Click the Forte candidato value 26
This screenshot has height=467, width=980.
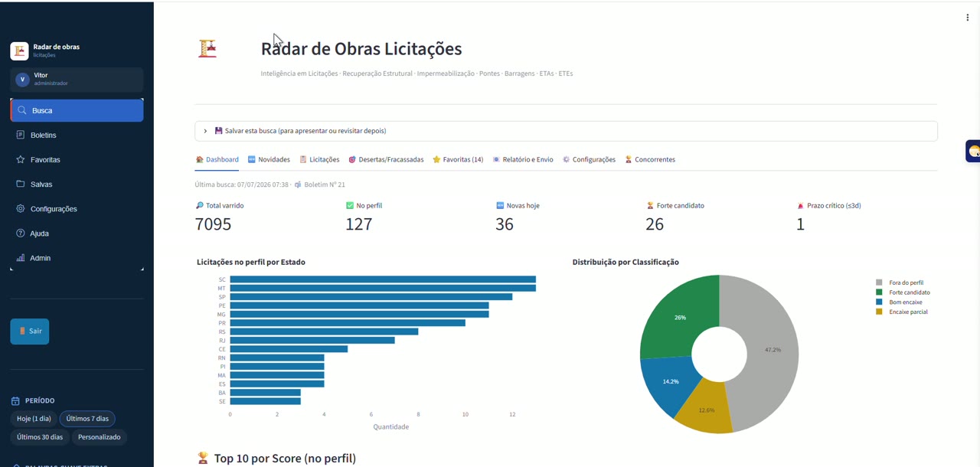[x=655, y=224]
